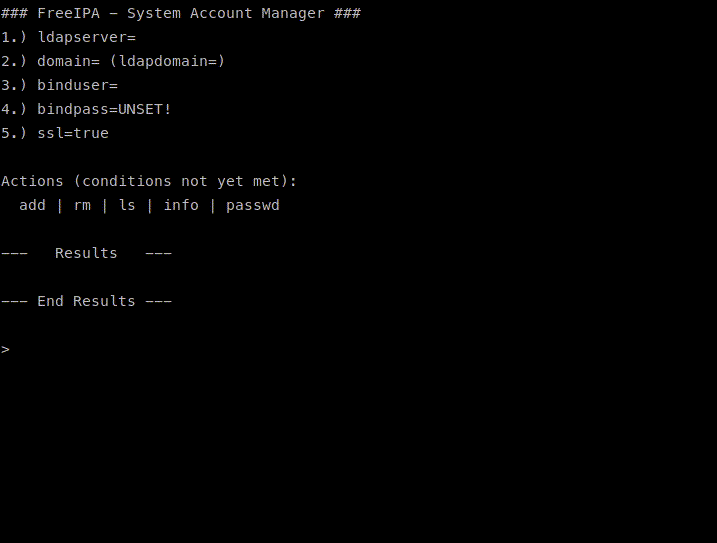717x543 pixels.
Task: Click the End Results footer line
Action: pos(86,301)
